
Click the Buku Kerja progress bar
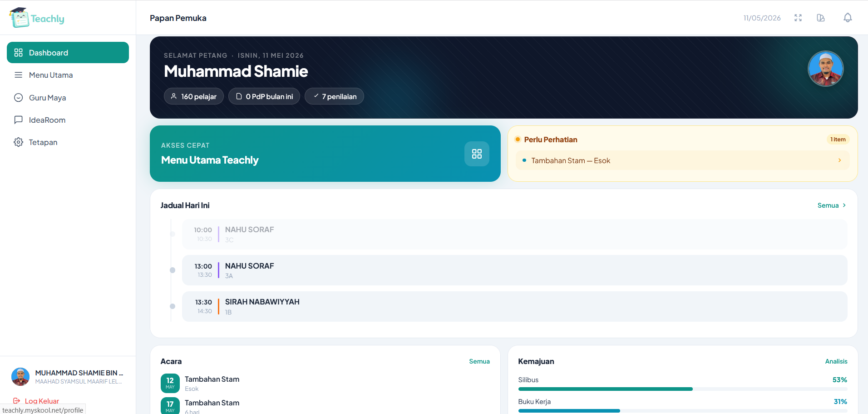pyautogui.click(x=683, y=411)
